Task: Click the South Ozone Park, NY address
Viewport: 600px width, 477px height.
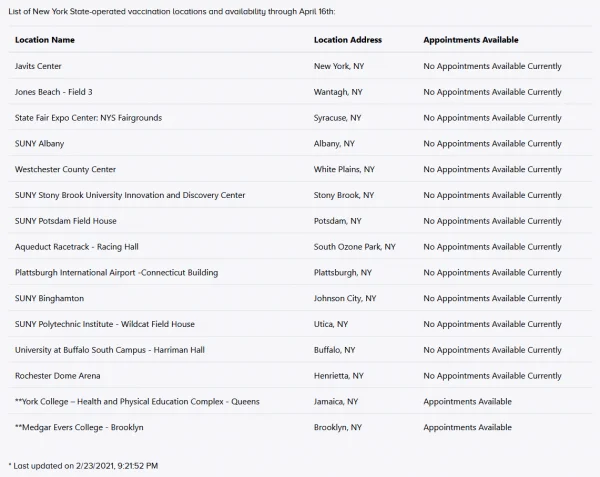Action: pyautogui.click(x=354, y=247)
